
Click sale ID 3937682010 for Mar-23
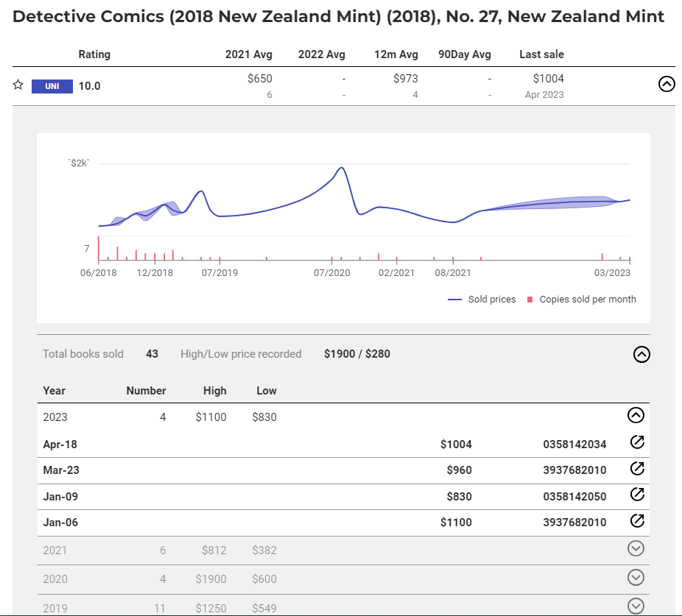(x=574, y=470)
